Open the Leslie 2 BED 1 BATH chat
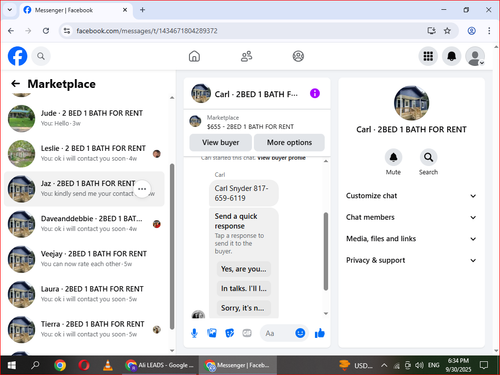Image resolution: width=500 pixels, height=375 pixels. 84,153
